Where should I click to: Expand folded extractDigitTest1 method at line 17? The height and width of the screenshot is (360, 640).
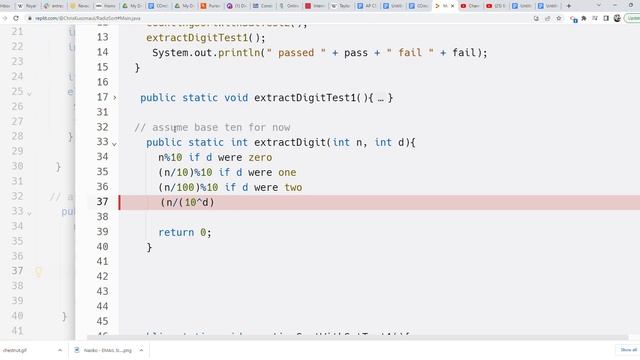click(x=115, y=98)
